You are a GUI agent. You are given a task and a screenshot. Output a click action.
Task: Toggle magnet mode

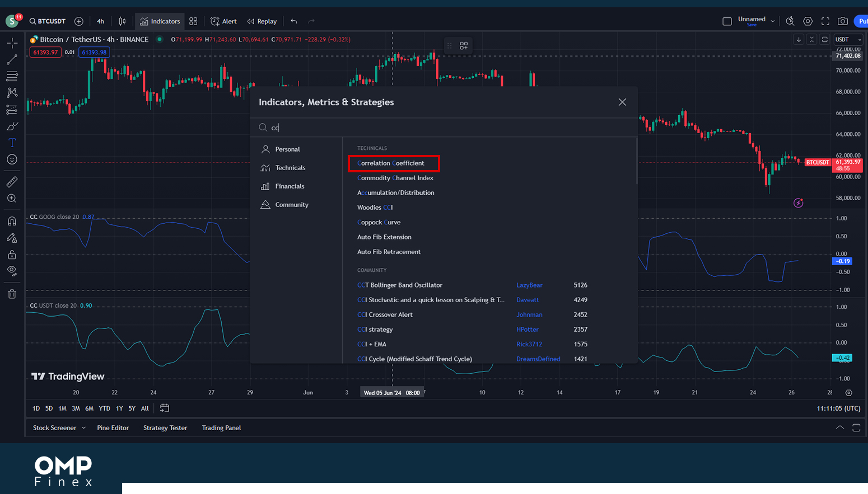(x=12, y=221)
